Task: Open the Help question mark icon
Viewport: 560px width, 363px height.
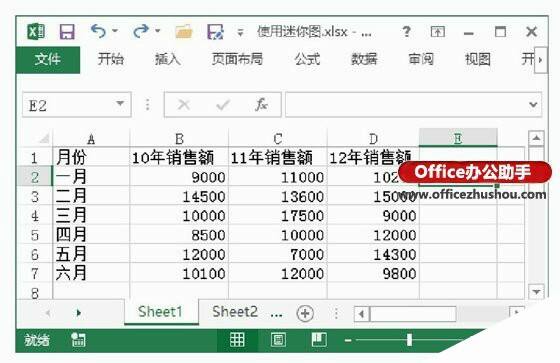Action: coord(406,32)
